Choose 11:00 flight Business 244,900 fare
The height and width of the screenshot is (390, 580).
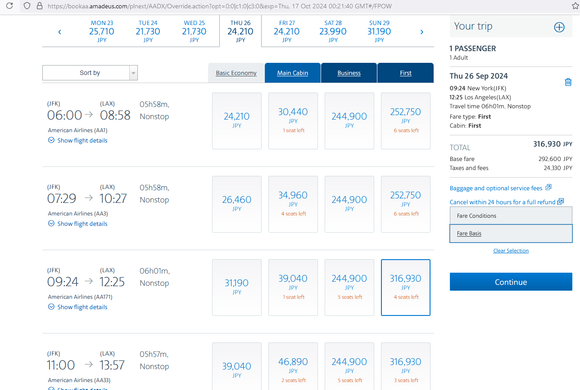pyautogui.click(x=349, y=366)
